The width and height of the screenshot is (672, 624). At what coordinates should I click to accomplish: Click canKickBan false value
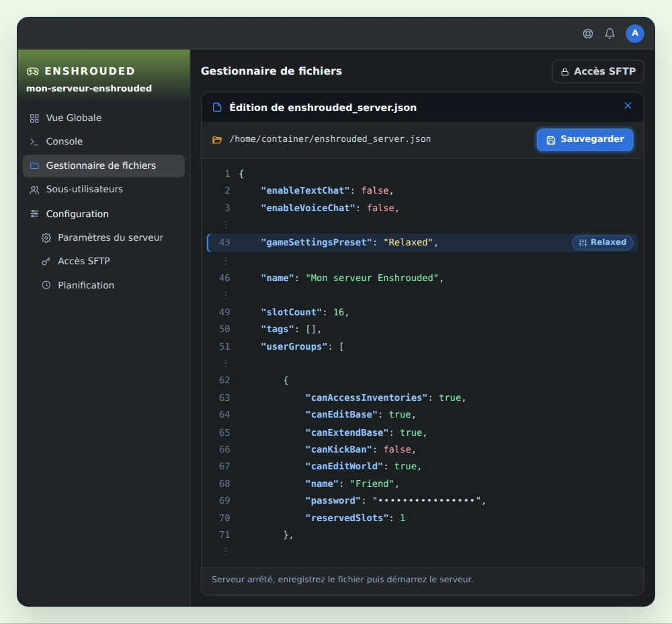click(397, 449)
